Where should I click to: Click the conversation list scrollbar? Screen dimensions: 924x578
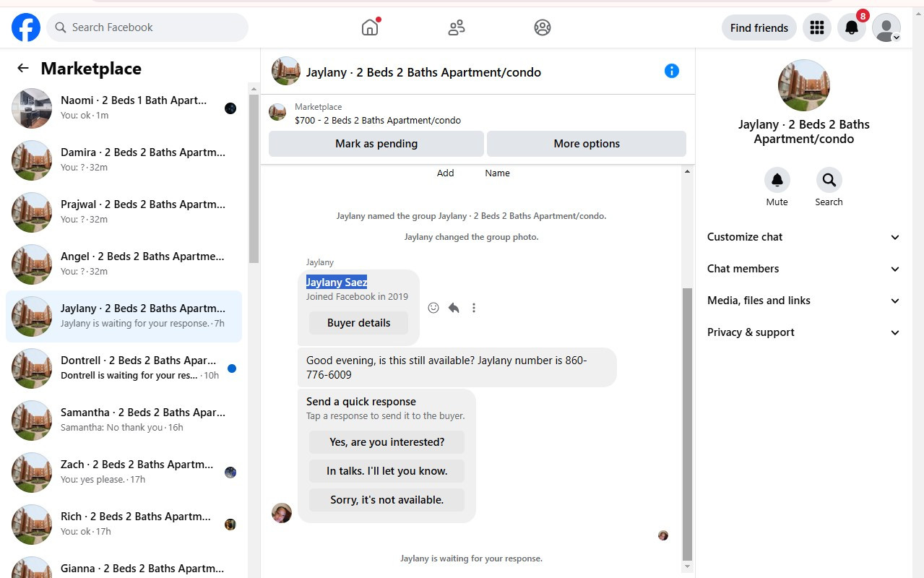254,179
